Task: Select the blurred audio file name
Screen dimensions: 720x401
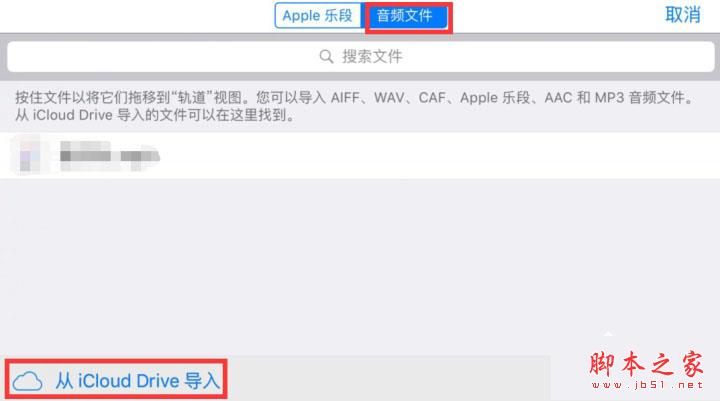Action: (109, 156)
